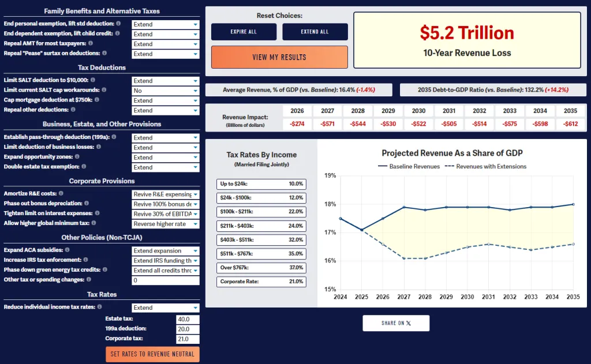This screenshot has width=591, height=364.
Task: Click the 2026 revenue impact -$274 cell
Action: 297,124
